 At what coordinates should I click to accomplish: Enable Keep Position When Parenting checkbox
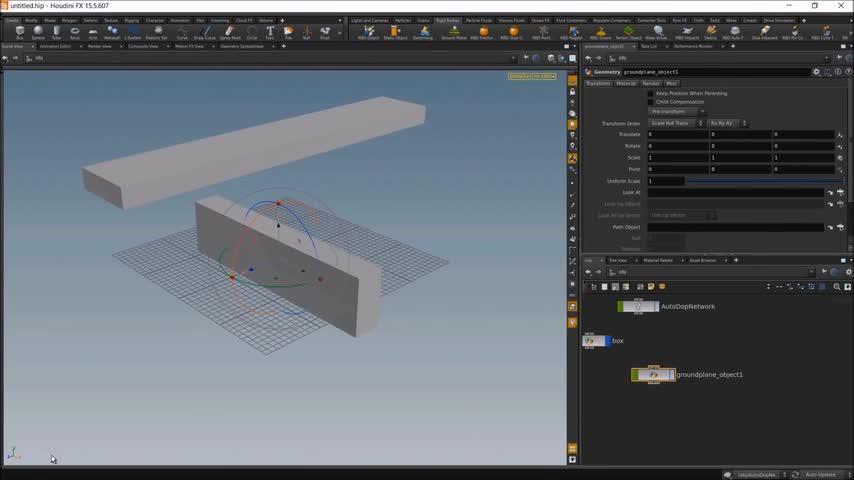[x=650, y=93]
